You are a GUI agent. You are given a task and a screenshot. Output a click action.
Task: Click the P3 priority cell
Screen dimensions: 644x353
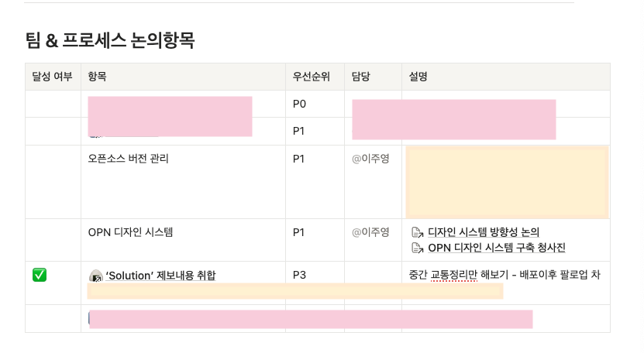pos(300,275)
